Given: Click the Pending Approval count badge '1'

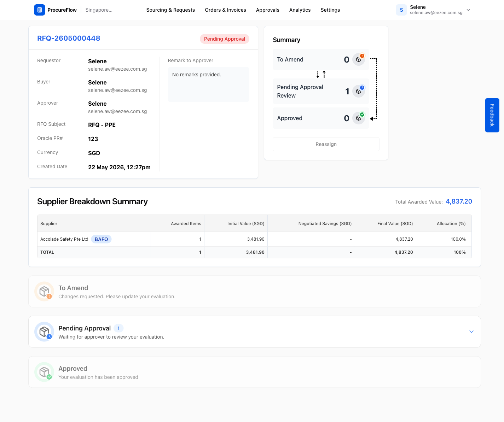Looking at the screenshot, I should pos(118,328).
